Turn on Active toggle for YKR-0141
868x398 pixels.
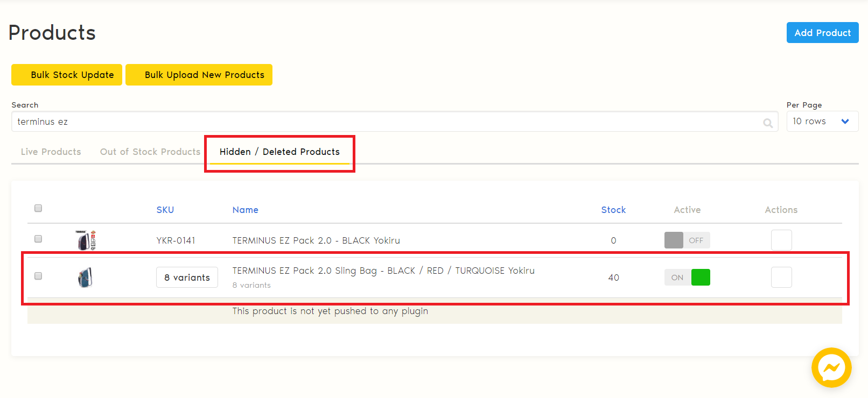click(x=687, y=240)
